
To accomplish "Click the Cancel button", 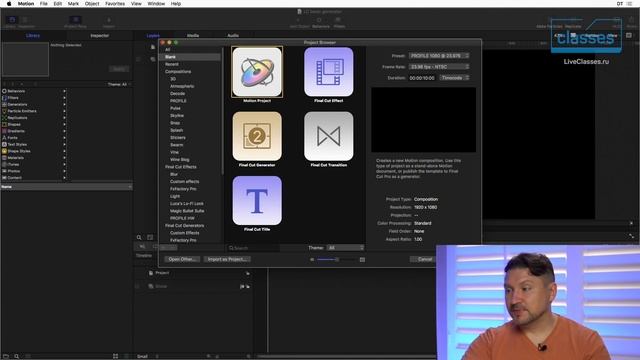I will (424, 259).
